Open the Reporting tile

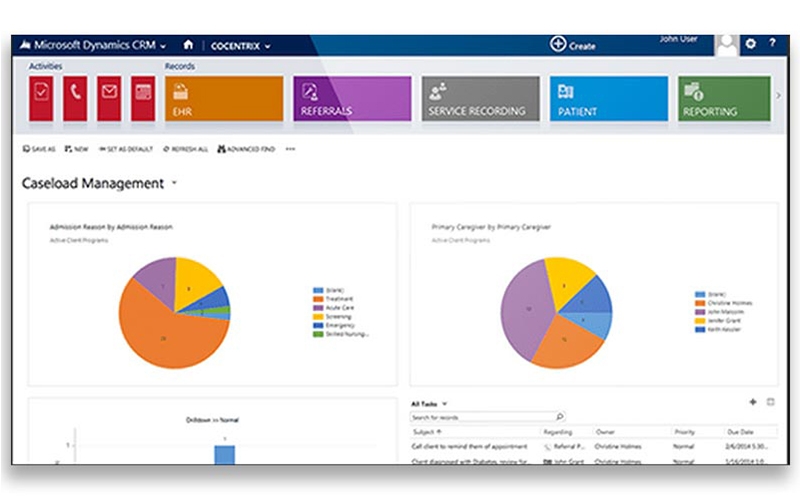724,98
